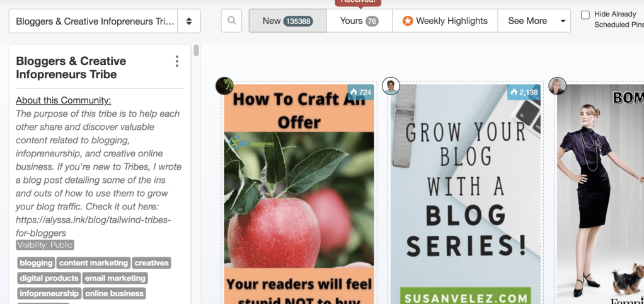Click the avatar above the third pin
The height and width of the screenshot is (304, 644).
pos(557,86)
